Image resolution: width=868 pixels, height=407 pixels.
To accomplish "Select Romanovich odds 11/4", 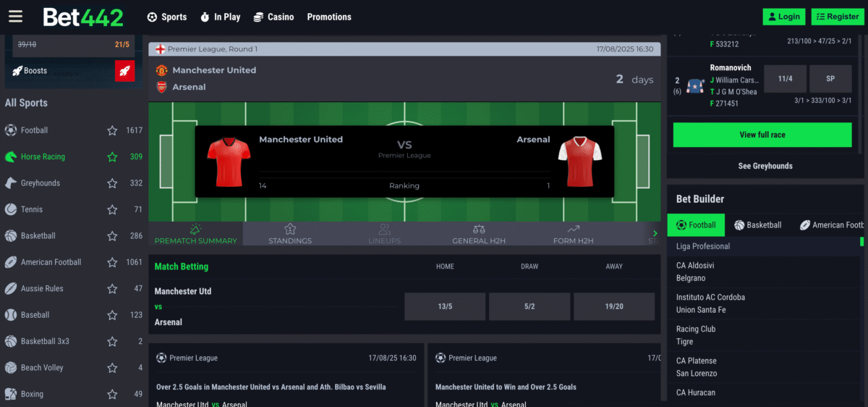I will 786,78.
